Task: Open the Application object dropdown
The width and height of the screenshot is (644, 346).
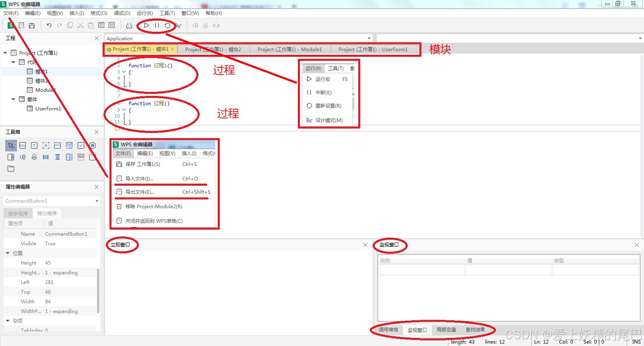Action: tap(369, 38)
